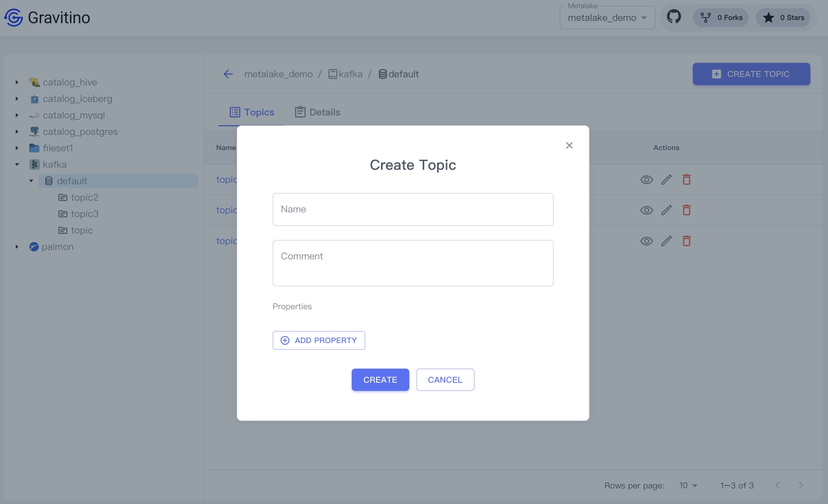Delete the second topic with the trash icon
This screenshot has height=504, width=828.
pos(686,210)
